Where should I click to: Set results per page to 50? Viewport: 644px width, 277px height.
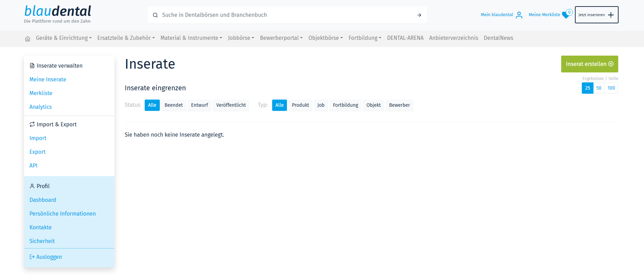[x=599, y=88]
